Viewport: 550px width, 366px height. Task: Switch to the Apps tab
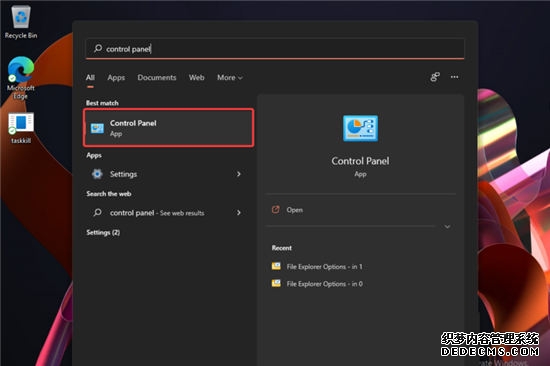pyautogui.click(x=116, y=78)
